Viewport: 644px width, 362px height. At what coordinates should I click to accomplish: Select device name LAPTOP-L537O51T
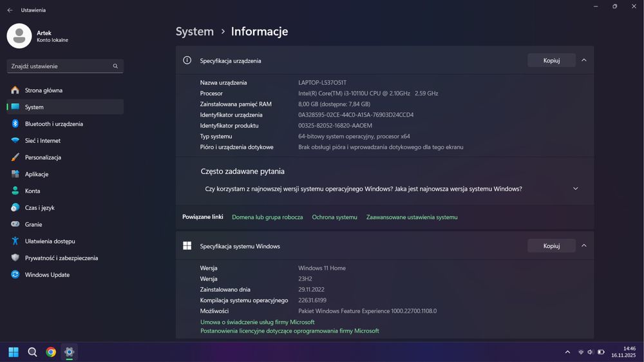(x=322, y=82)
